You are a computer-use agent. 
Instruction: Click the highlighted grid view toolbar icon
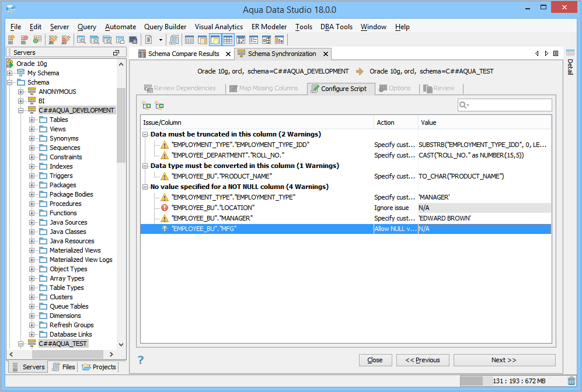tap(228, 40)
